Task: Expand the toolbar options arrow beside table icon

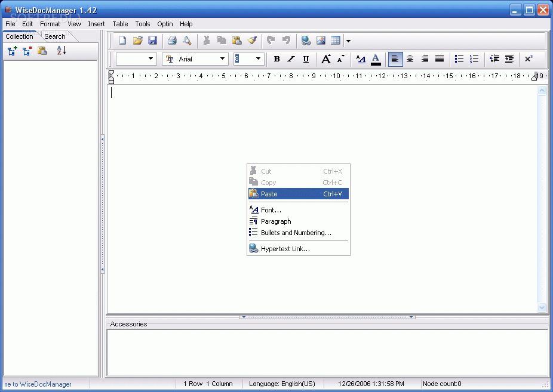Action: (x=348, y=41)
